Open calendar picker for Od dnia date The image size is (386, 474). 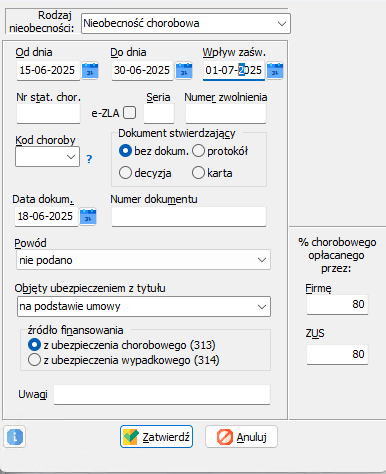pyautogui.click(x=90, y=70)
